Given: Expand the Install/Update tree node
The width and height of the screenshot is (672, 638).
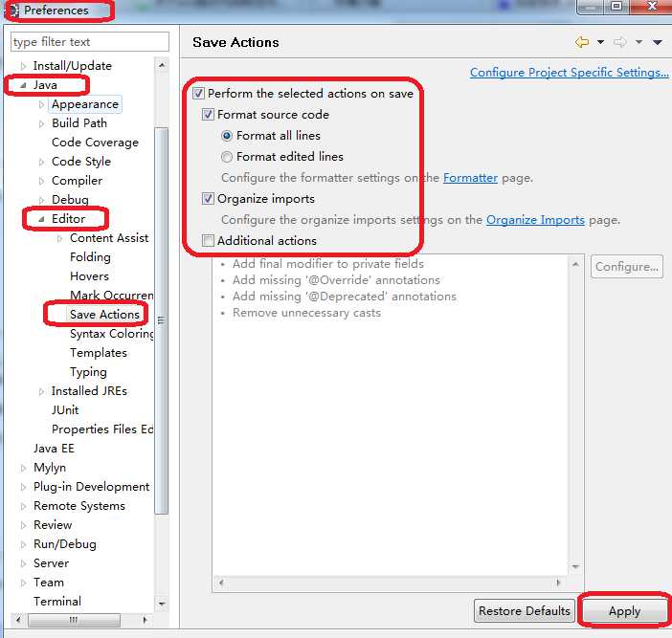Looking at the screenshot, I should [23, 66].
